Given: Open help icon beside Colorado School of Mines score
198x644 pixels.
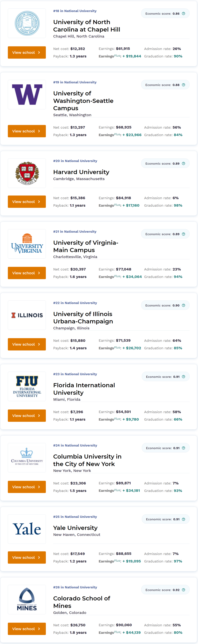Looking at the screenshot, I should (184, 590).
